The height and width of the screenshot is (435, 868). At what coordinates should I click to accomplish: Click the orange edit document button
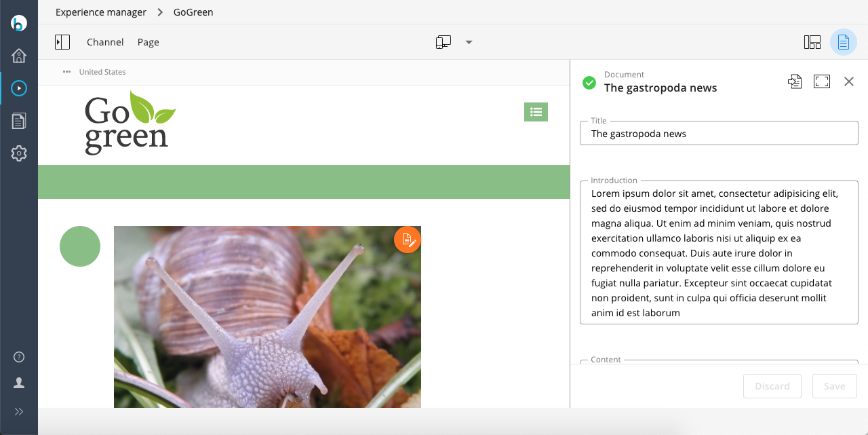coord(408,240)
